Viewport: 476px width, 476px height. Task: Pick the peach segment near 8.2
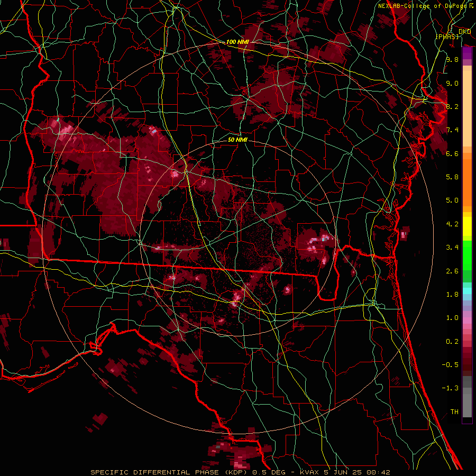coord(467,109)
